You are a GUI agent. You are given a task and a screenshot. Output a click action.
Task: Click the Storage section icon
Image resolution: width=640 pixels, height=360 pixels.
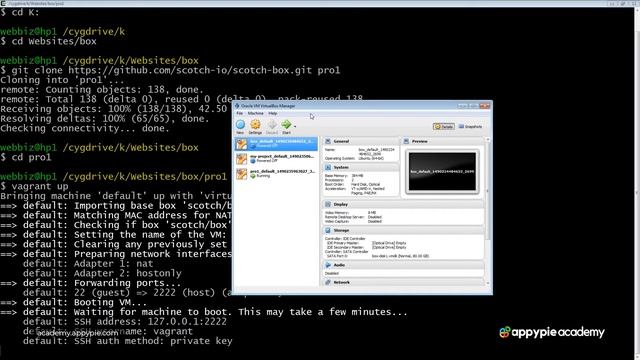[x=328, y=230]
